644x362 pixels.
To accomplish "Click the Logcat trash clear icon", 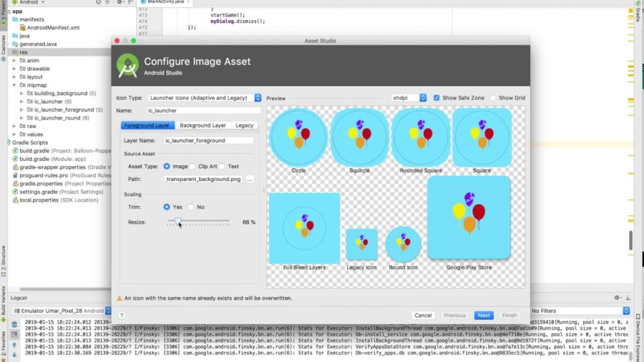I will (14, 324).
